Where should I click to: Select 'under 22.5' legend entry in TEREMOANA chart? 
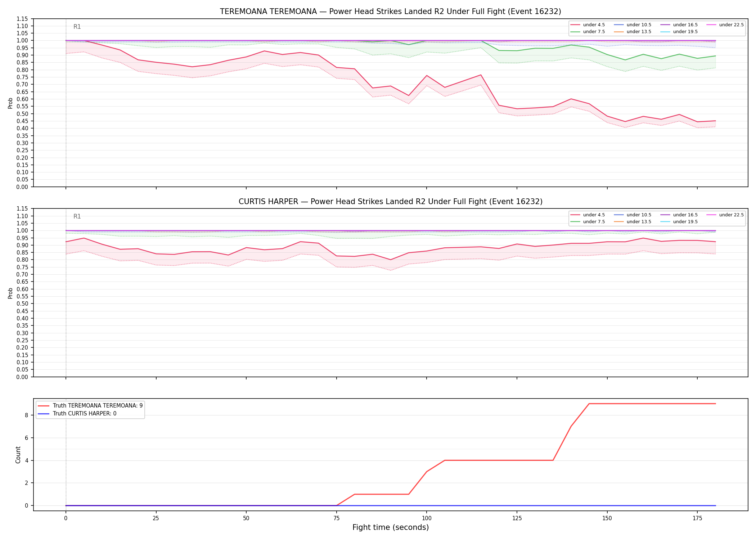pos(725,25)
